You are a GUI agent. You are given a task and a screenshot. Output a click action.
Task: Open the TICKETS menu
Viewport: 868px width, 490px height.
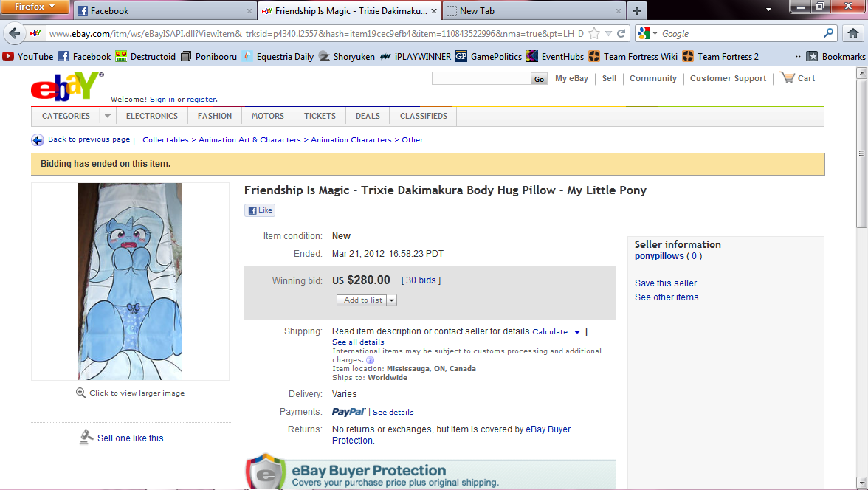click(x=320, y=117)
